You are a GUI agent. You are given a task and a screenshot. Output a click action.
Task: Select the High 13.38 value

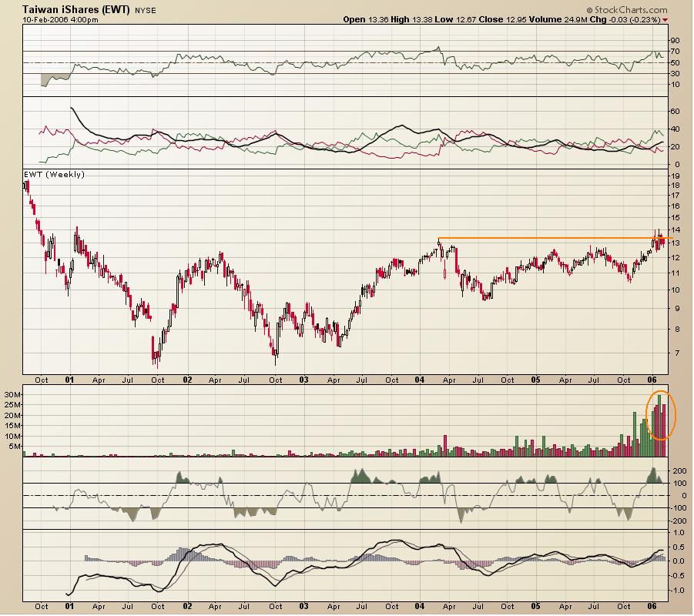pos(411,19)
